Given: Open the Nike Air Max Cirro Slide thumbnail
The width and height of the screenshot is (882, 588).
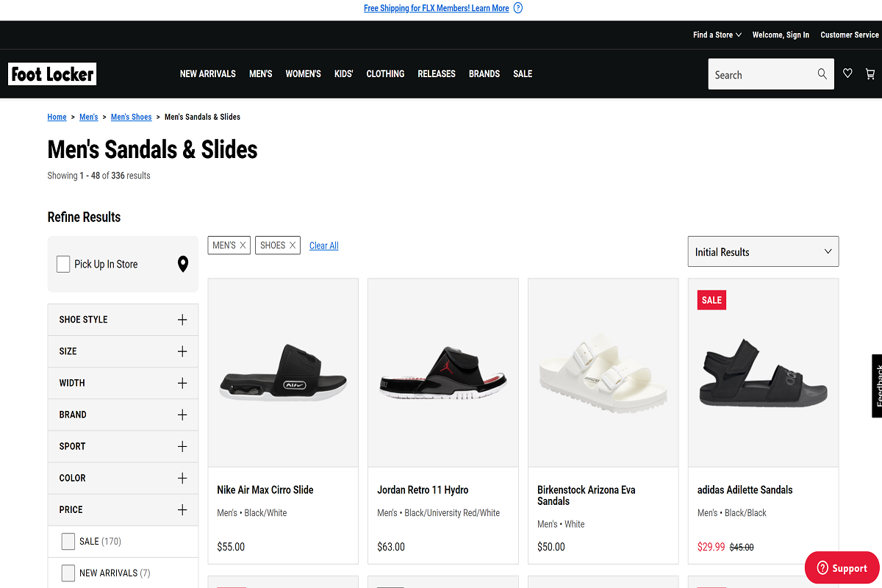Looking at the screenshot, I should point(283,372).
